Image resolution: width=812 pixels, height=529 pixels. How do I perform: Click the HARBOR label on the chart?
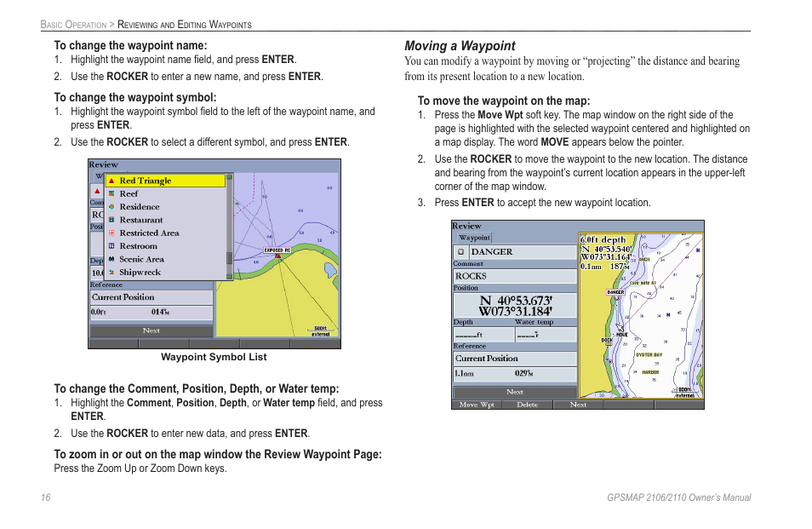(x=650, y=372)
